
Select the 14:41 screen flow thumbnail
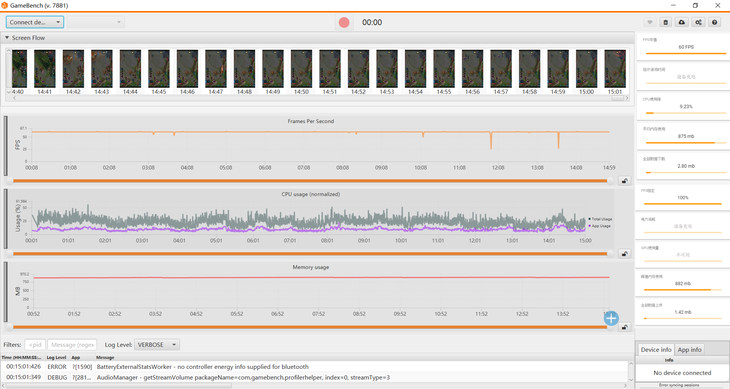[x=45, y=69]
